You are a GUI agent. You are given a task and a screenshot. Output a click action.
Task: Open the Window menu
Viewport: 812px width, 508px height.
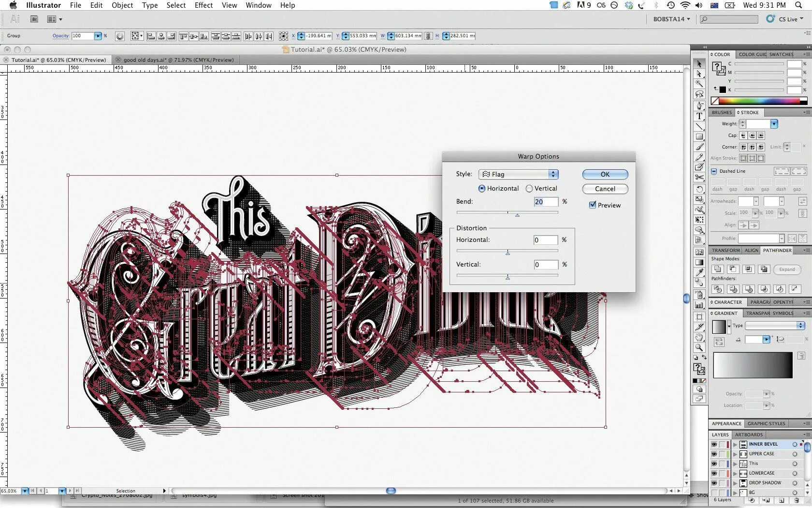(x=259, y=5)
